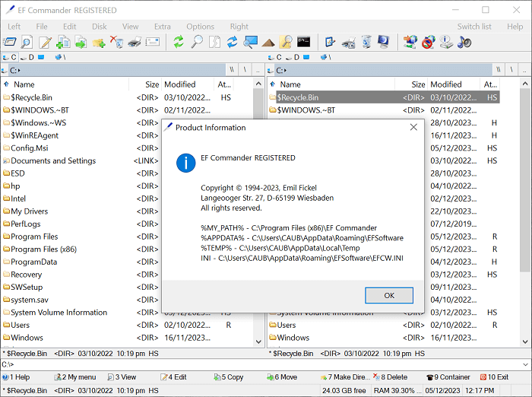Sort left panel by Modified column
532x397 pixels.
[x=180, y=84]
